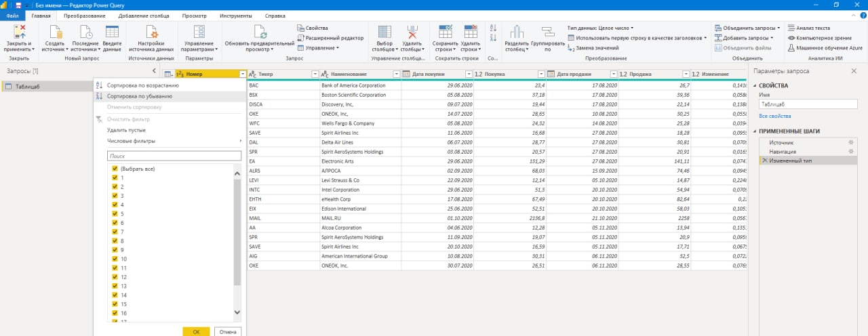The width and height of the screenshot is (868, 336).
Task: Click Отмена in filter popup
Action: [228, 332]
